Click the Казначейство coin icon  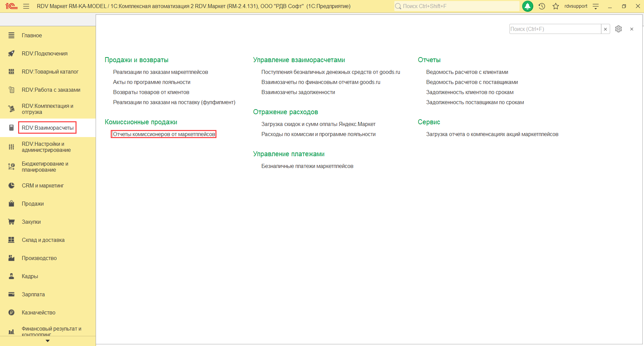pyautogui.click(x=11, y=312)
